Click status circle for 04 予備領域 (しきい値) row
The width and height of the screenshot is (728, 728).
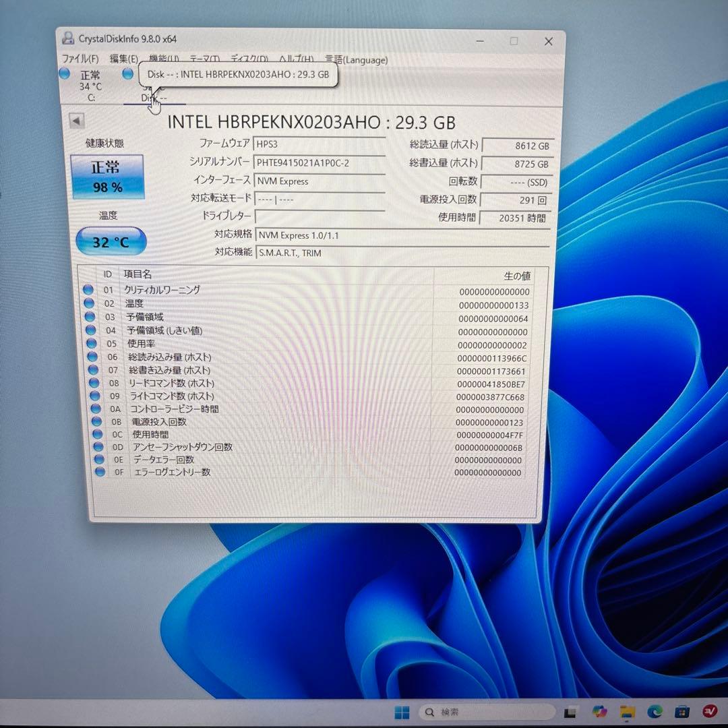[x=91, y=330]
